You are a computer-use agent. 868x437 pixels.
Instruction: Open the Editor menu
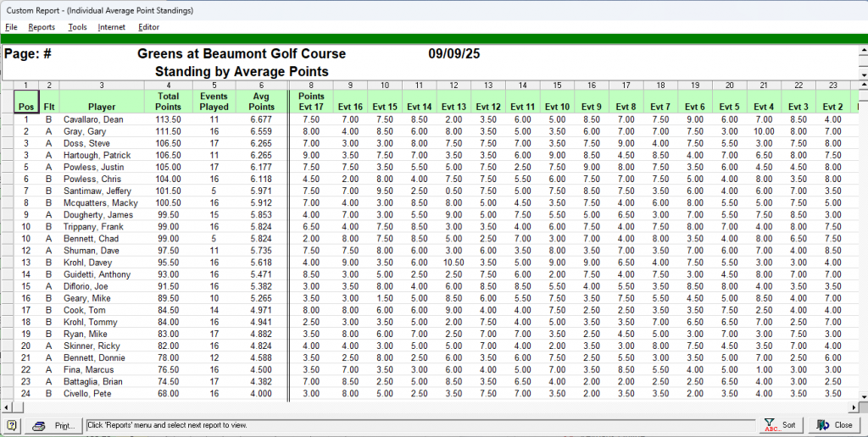click(x=149, y=27)
